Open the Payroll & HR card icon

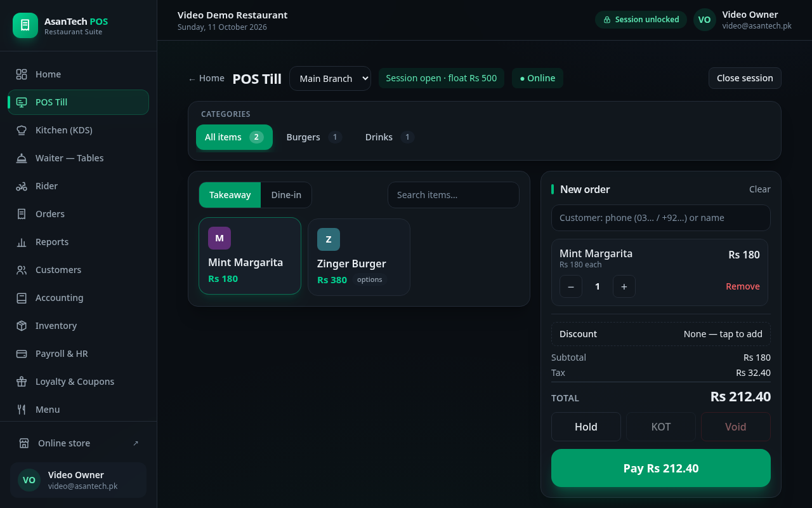[22, 354]
